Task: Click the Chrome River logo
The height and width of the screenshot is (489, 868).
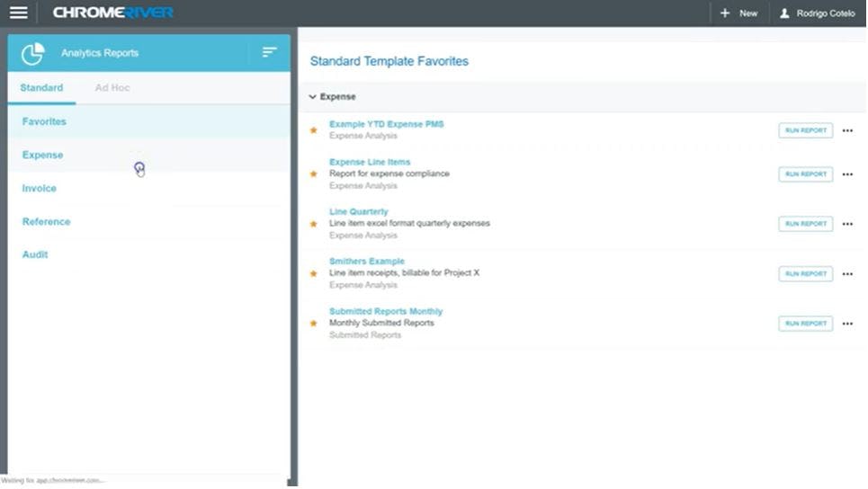Action: 113,13
